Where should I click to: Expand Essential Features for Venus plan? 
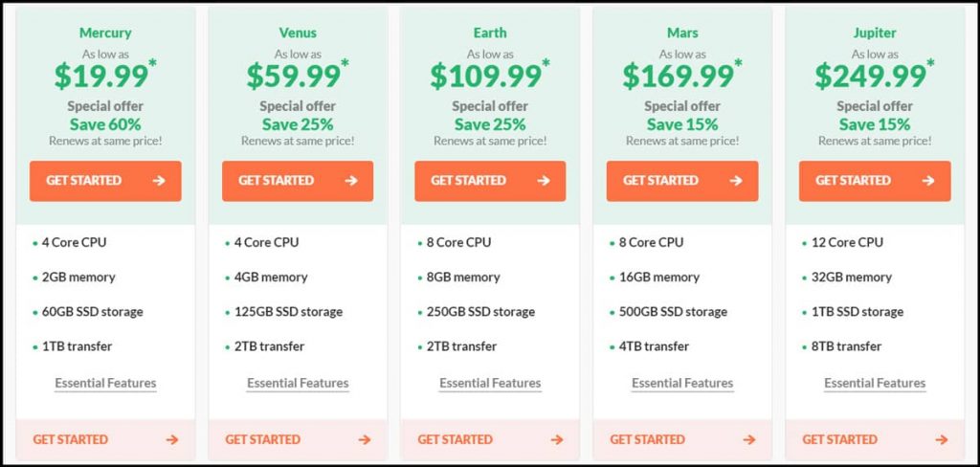click(298, 384)
